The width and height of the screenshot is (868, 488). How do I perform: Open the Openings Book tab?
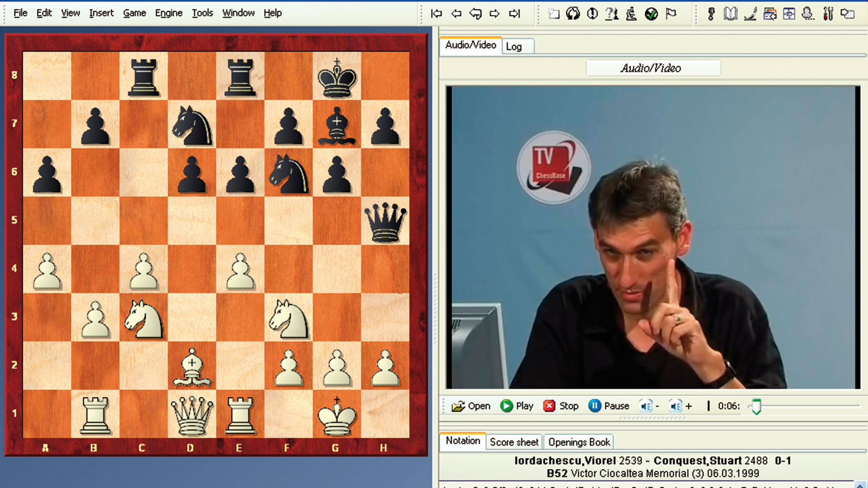(x=578, y=442)
